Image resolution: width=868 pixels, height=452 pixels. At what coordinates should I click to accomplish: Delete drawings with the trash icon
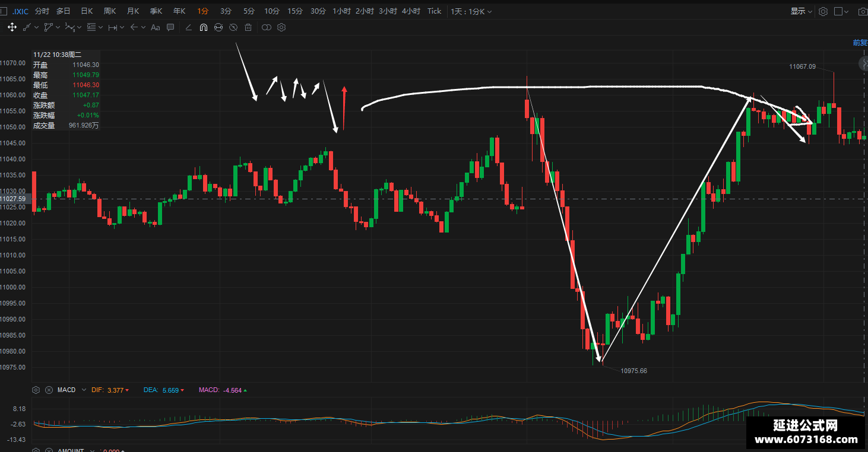tap(248, 27)
